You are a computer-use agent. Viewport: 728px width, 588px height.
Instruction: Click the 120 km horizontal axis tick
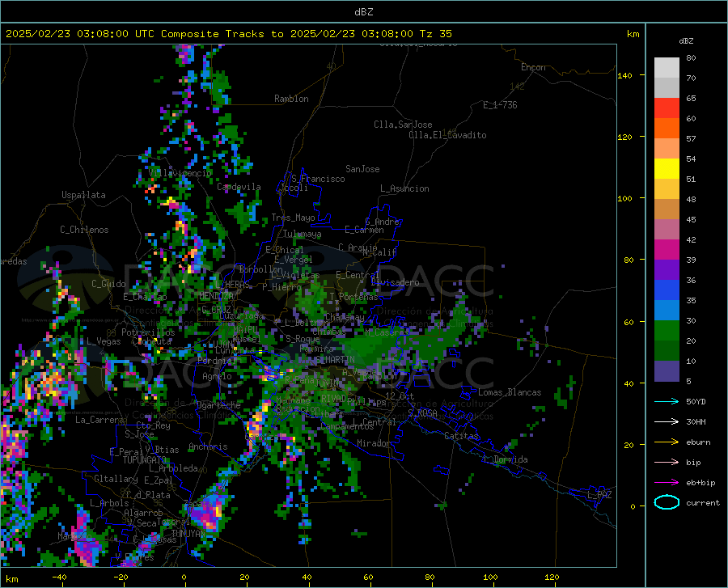coord(552,577)
